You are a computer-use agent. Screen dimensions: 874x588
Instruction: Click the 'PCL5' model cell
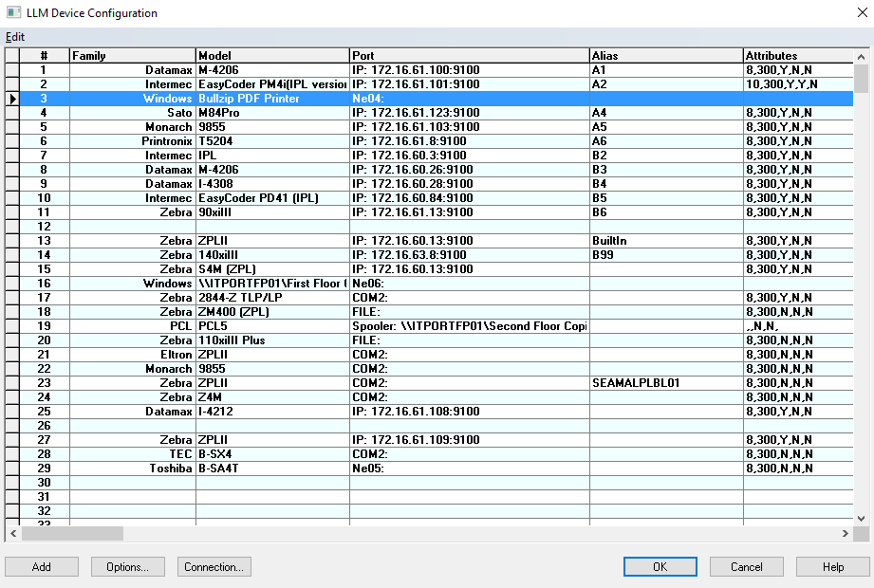click(x=272, y=325)
